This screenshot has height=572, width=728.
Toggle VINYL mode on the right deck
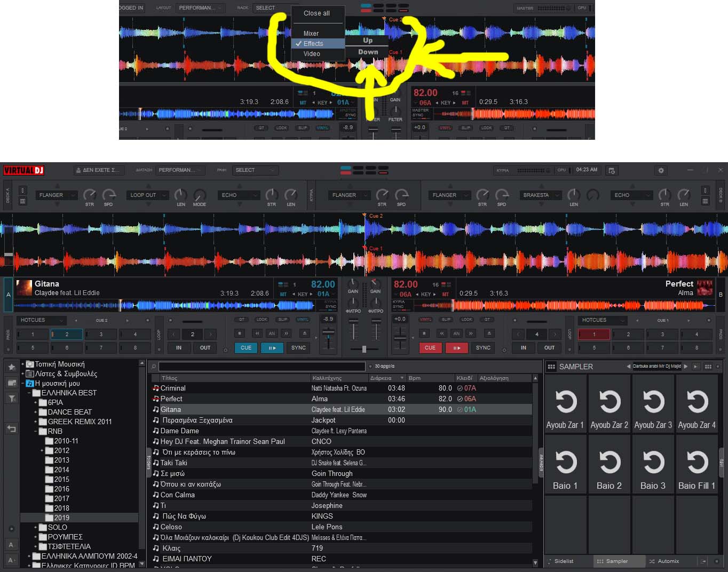[x=425, y=320]
